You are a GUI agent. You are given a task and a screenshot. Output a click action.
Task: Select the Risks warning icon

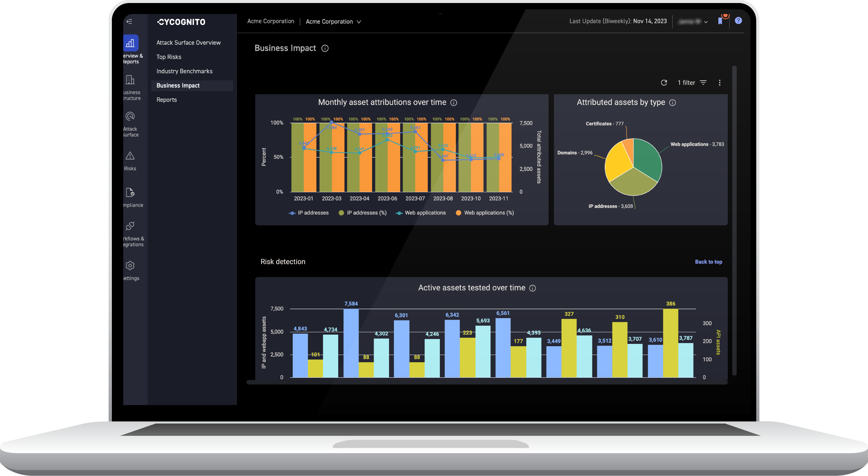[x=130, y=156]
